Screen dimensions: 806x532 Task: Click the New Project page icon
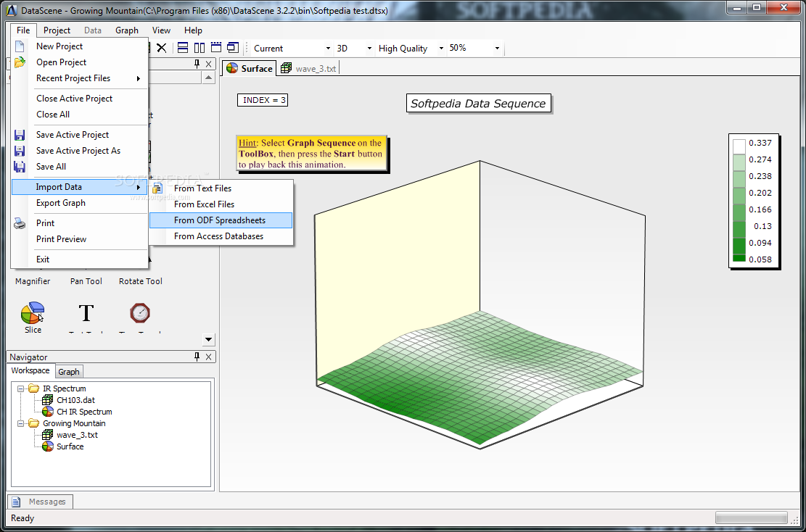pos(20,46)
